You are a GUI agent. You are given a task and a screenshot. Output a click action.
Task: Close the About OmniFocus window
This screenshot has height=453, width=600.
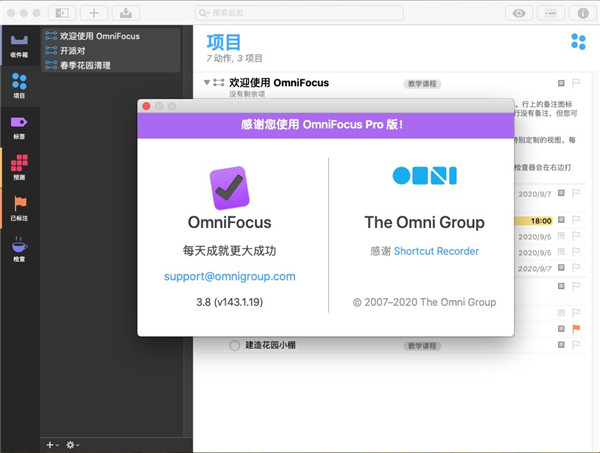click(146, 106)
